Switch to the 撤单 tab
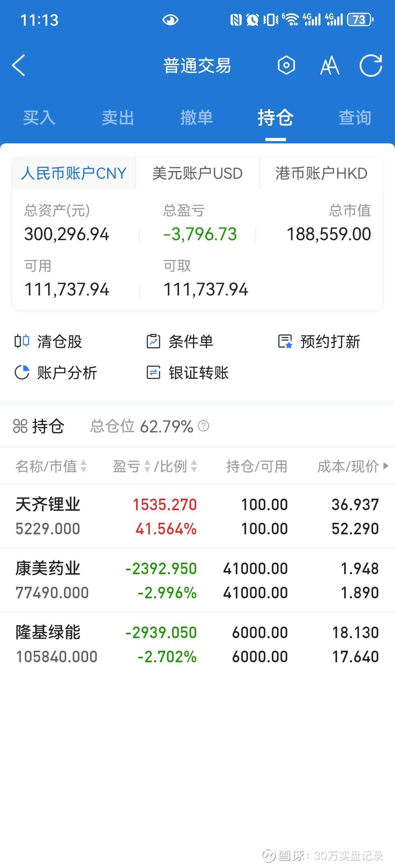395x868 pixels. click(197, 118)
